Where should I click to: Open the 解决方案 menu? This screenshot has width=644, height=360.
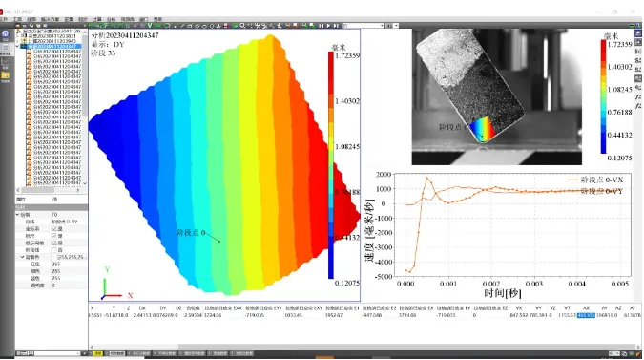[50, 19]
